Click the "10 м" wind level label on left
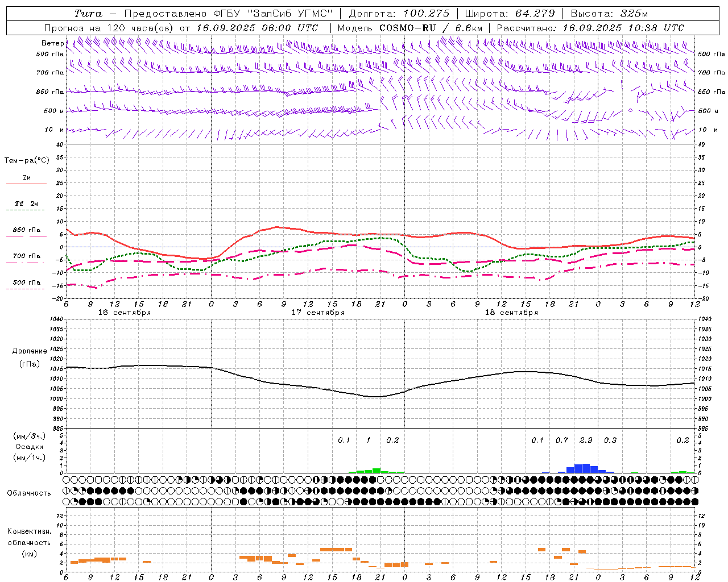 tap(55, 130)
